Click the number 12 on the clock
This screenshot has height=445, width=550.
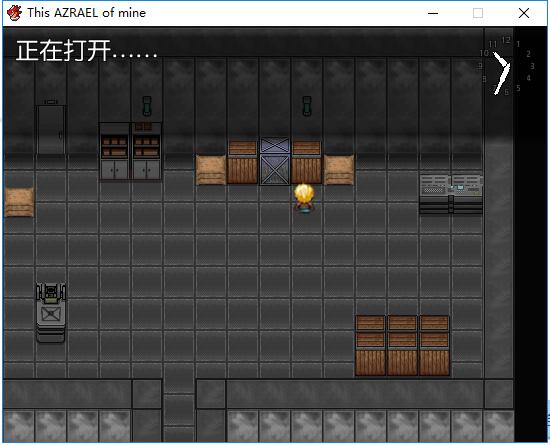tap(506, 40)
